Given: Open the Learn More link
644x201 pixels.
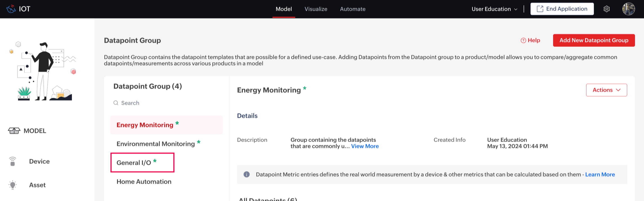Looking at the screenshot, I should tap(600, 174).
